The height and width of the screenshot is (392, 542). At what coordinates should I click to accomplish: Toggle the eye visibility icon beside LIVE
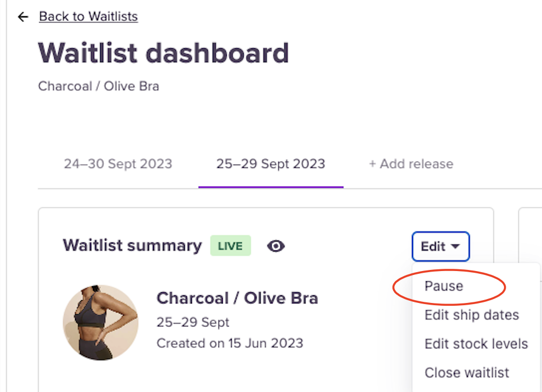coord(275,246)
